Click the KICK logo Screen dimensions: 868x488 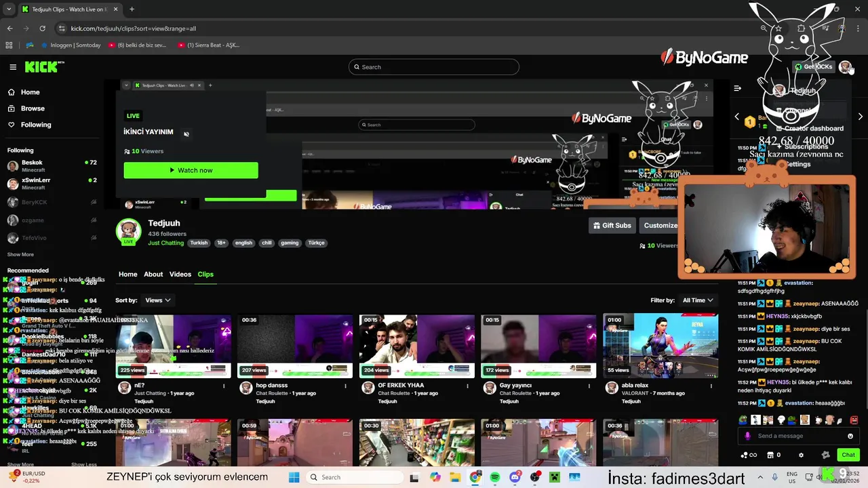tap(42, 66)
